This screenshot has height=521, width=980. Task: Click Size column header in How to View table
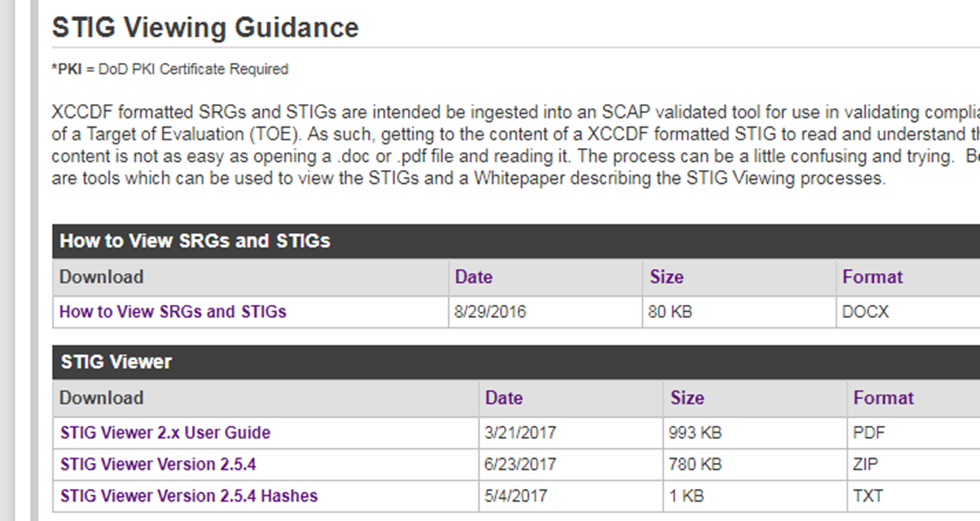click(667, 277)
